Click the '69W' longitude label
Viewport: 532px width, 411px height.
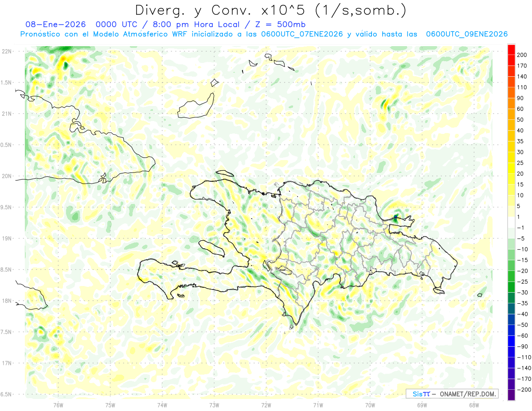(422, 405)
